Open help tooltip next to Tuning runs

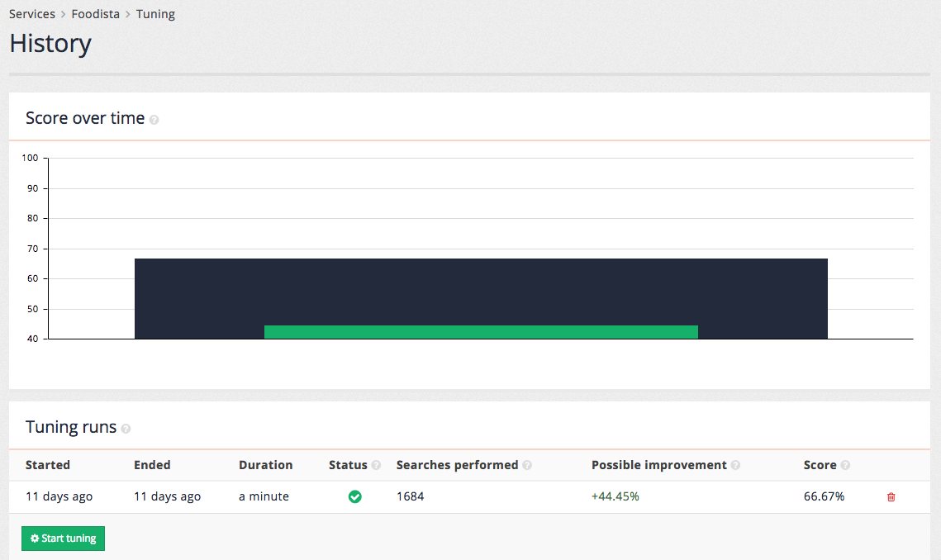tap(125, 429)
